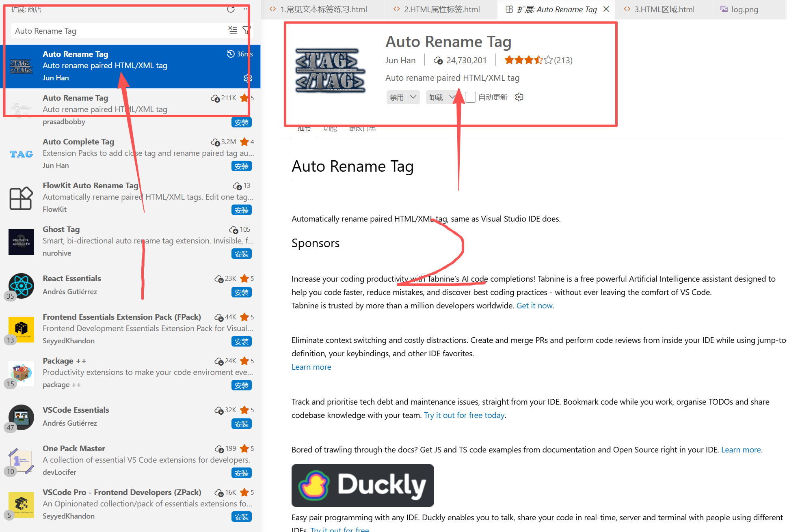Enable the 自动更新 auto update checkbox
787x532 pixels.
click(470, 97)
